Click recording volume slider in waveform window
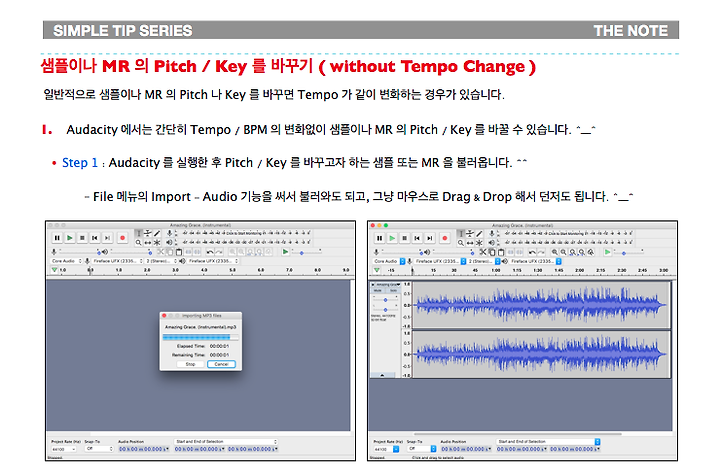720x473 pixels. coord(402,252)
